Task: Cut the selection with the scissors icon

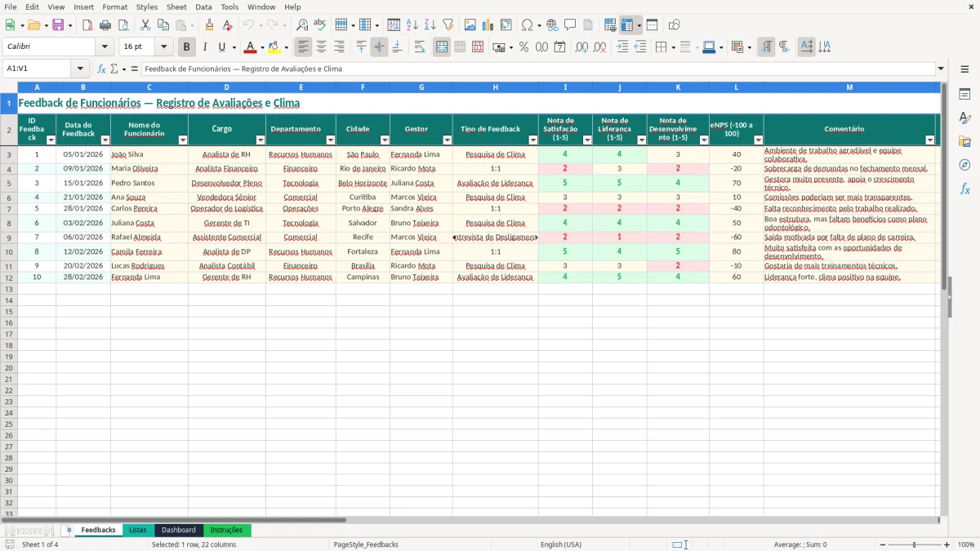Action: coord(145,25)
